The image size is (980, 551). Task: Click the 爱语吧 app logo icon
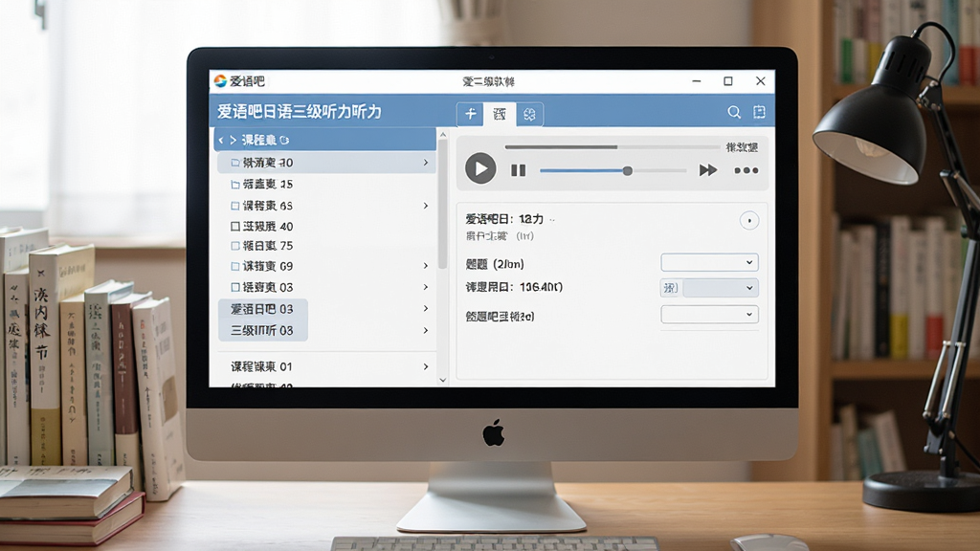(x=220, y=81)
